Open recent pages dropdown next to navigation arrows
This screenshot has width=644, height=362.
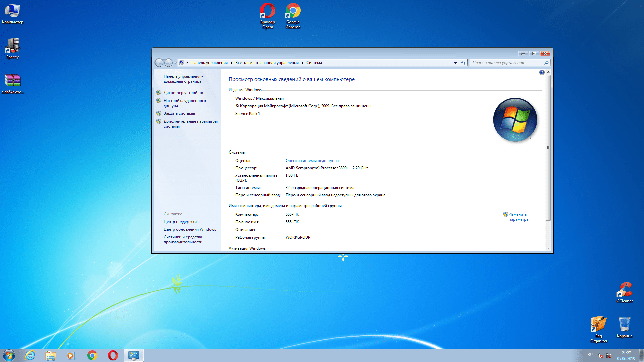(175, 63)
